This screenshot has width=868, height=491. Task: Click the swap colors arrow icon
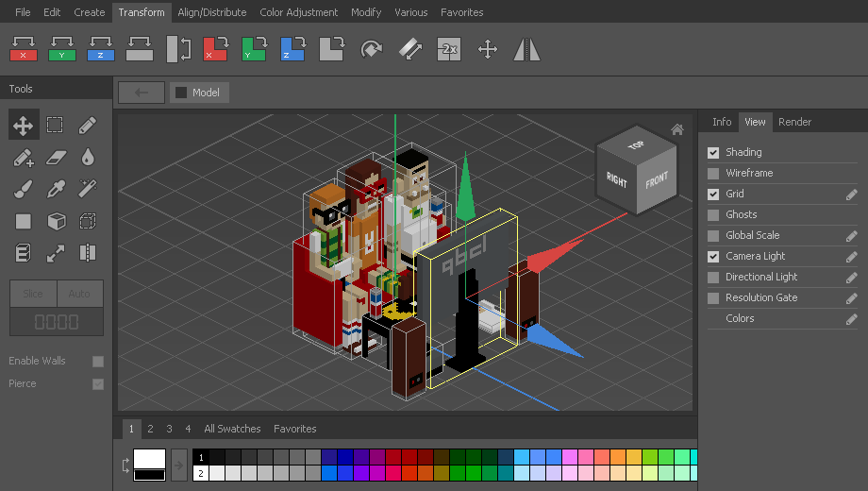coord(125,465)
